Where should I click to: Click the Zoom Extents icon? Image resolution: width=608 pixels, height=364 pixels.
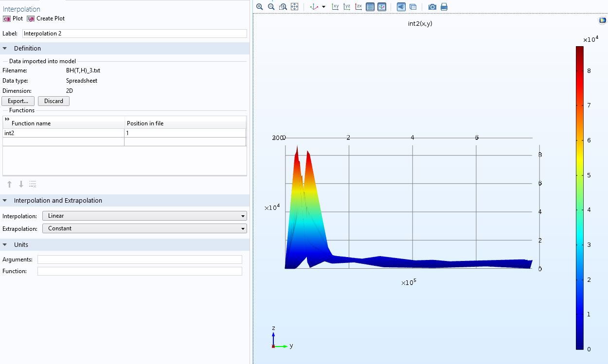[295, 7]
